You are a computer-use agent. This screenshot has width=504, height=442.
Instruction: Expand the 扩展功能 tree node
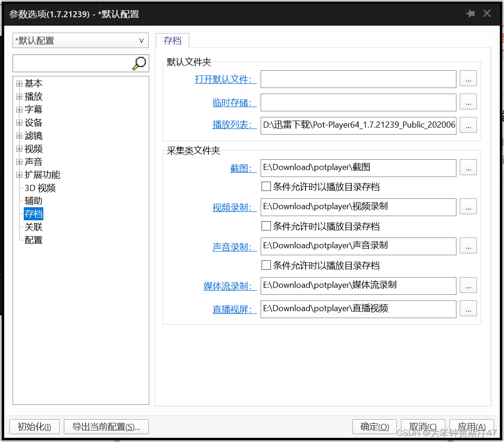20,175
